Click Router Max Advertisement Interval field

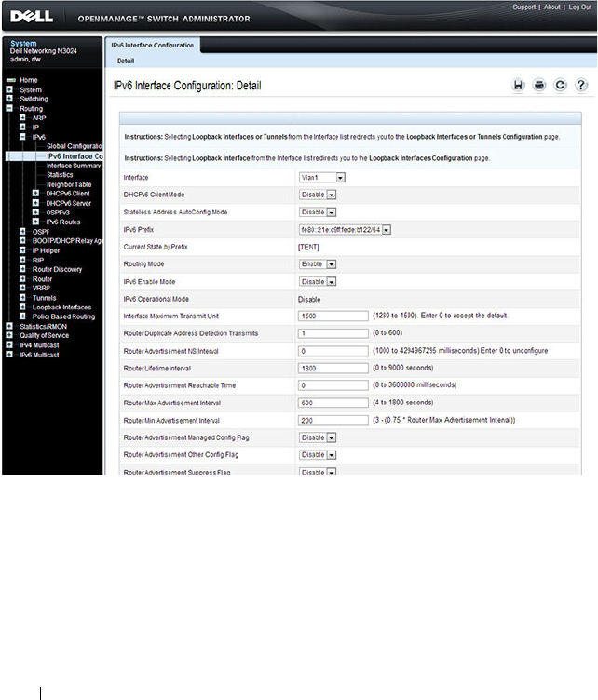333,403
